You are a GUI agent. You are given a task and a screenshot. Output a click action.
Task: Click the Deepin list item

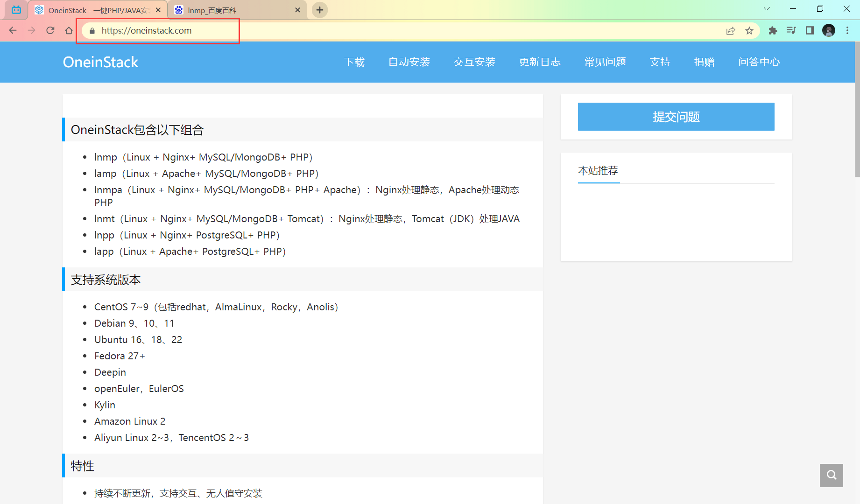pyautogui.click(x=110, y=372)
